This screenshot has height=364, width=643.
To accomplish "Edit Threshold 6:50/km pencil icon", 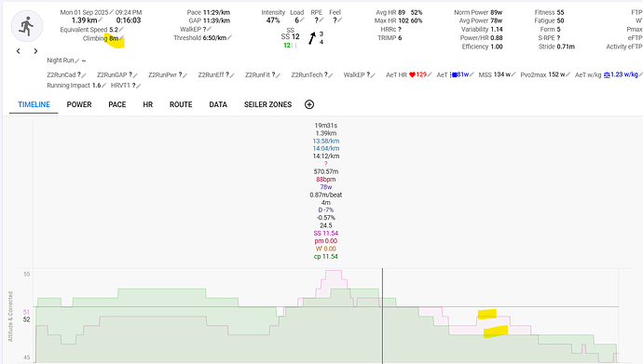I will point(229,37).
